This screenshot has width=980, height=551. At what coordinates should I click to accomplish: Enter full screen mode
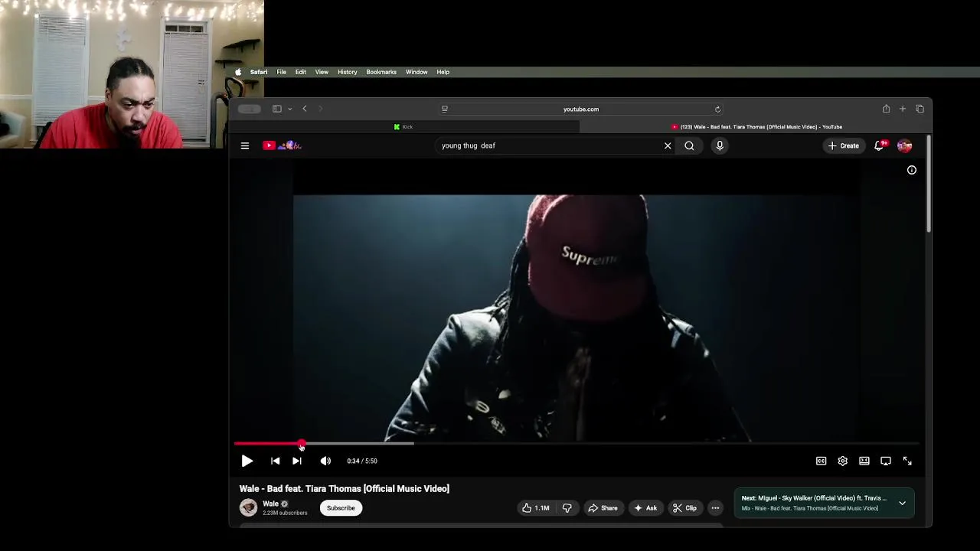click(907, 461)
